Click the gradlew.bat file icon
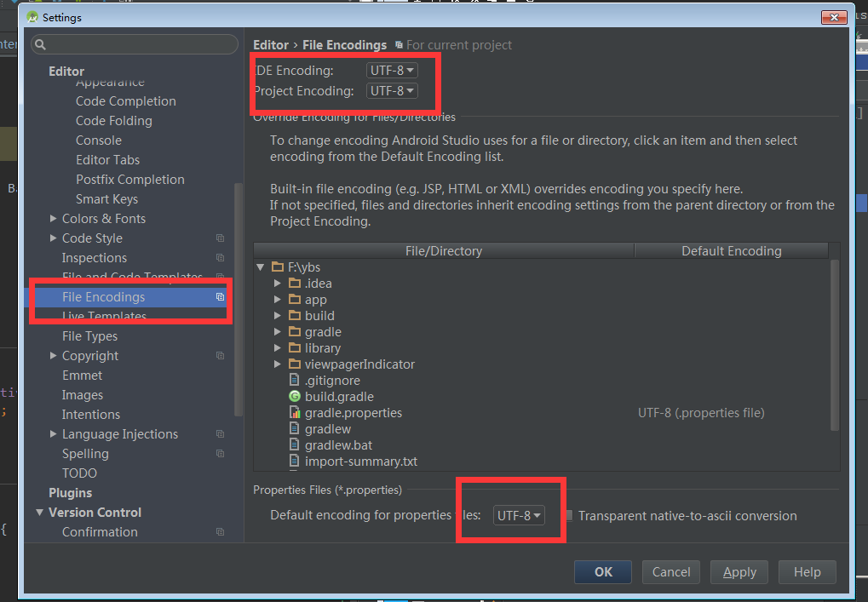868x602 pixels. tap(295, 444)
